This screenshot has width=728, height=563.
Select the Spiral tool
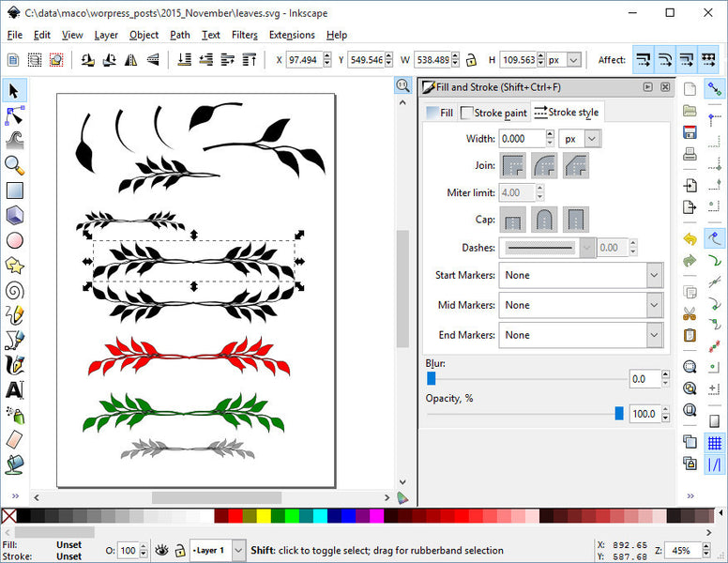(14, 290)
